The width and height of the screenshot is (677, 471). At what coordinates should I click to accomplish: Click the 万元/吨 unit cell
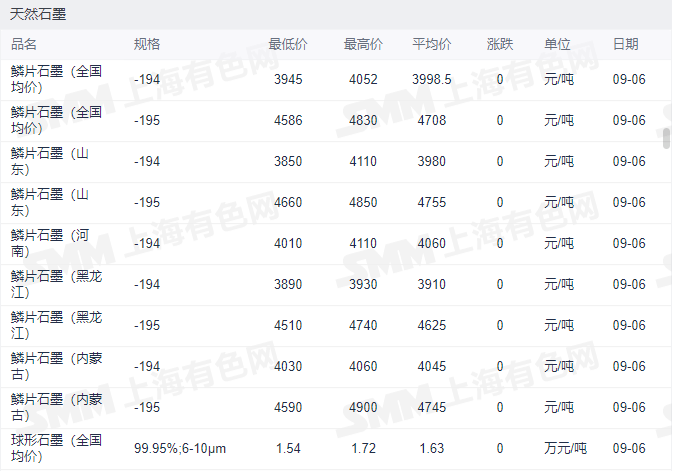pyautogui.click(x=565, y=449)
